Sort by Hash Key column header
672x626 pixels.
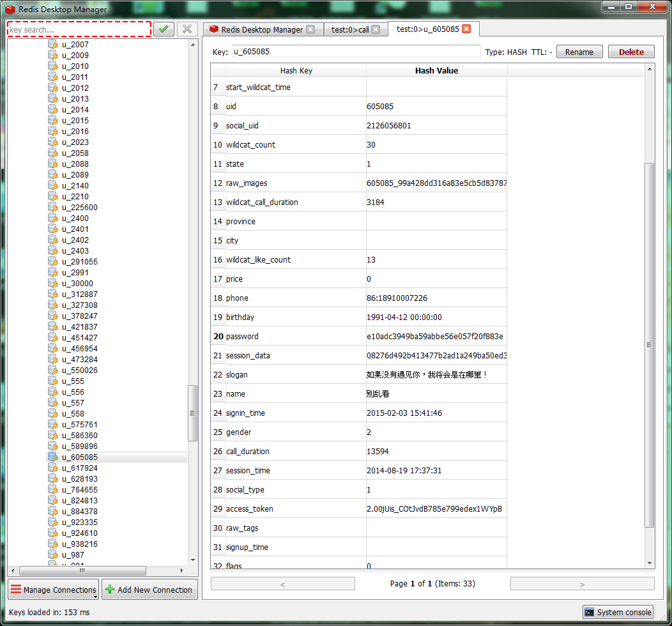pyautogui.click(x=296, y=70)
